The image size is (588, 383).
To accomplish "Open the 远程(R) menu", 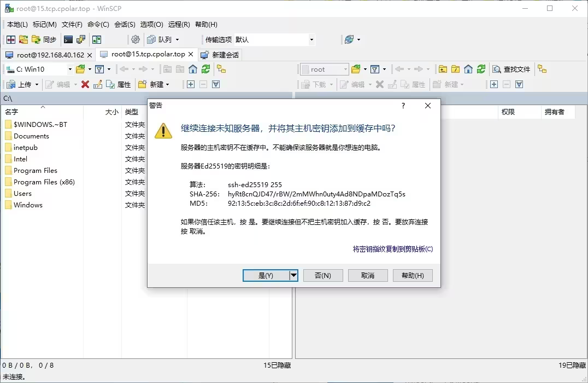I will point(179,25).
